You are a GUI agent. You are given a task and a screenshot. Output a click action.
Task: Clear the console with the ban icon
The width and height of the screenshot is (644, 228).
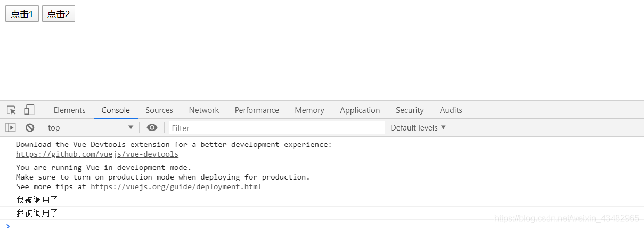pos(30,128)
